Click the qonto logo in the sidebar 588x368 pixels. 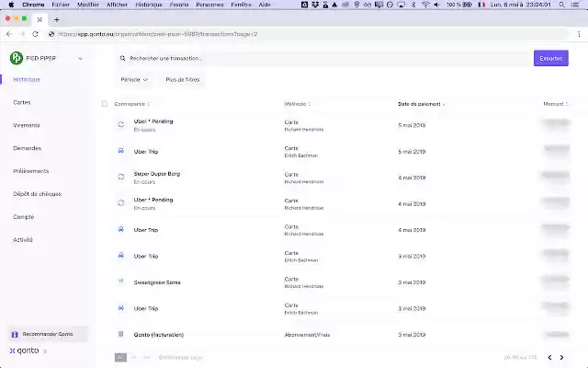coord(24,351)
